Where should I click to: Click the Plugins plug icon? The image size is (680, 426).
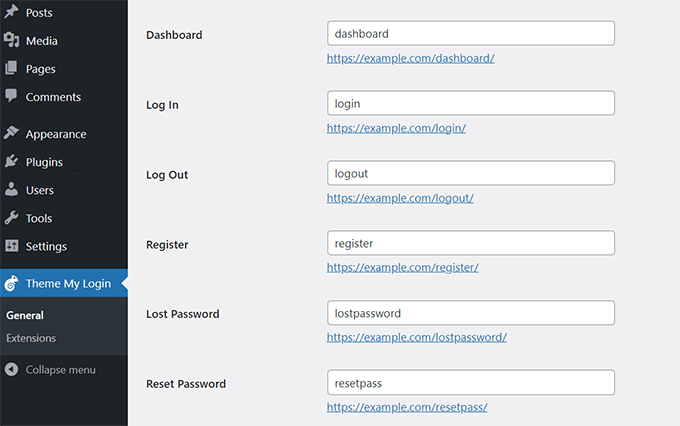(11, 161)
